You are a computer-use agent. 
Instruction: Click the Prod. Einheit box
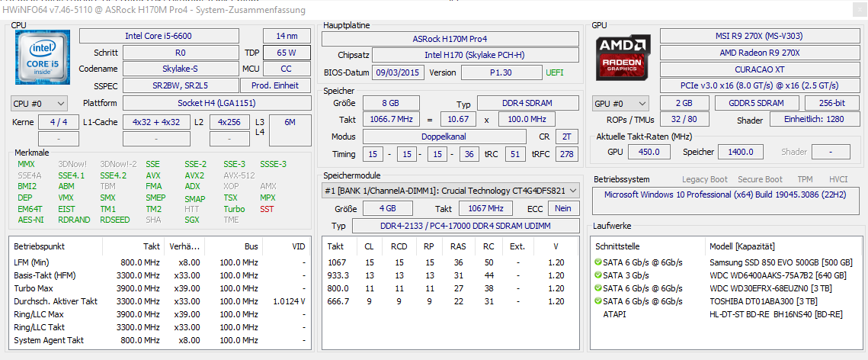coord(276,86)
